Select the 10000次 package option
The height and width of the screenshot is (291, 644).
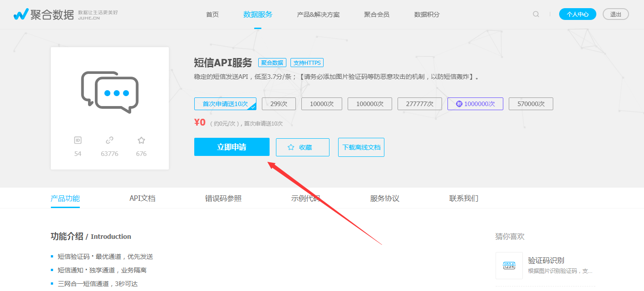pyautogui.click(x=322, y=104)
